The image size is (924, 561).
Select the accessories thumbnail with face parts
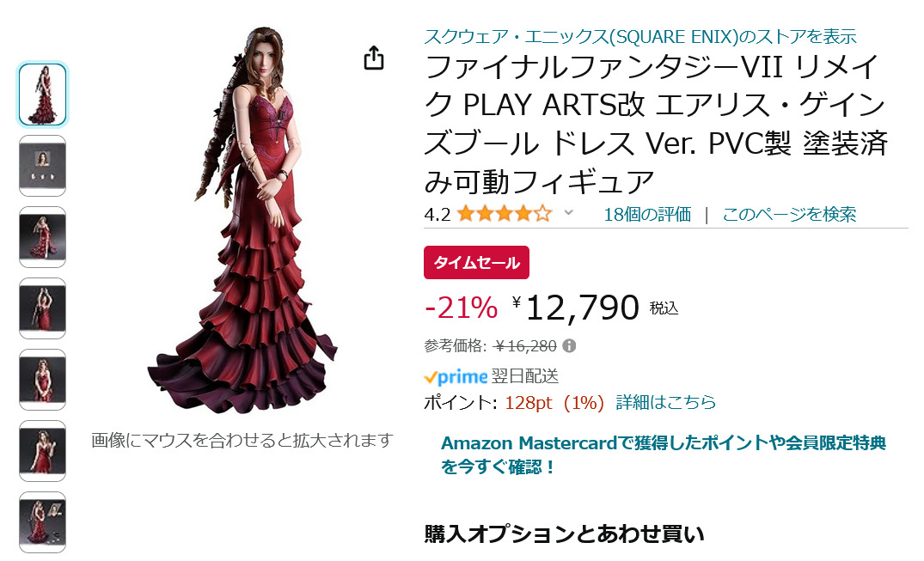click(42, 166)
